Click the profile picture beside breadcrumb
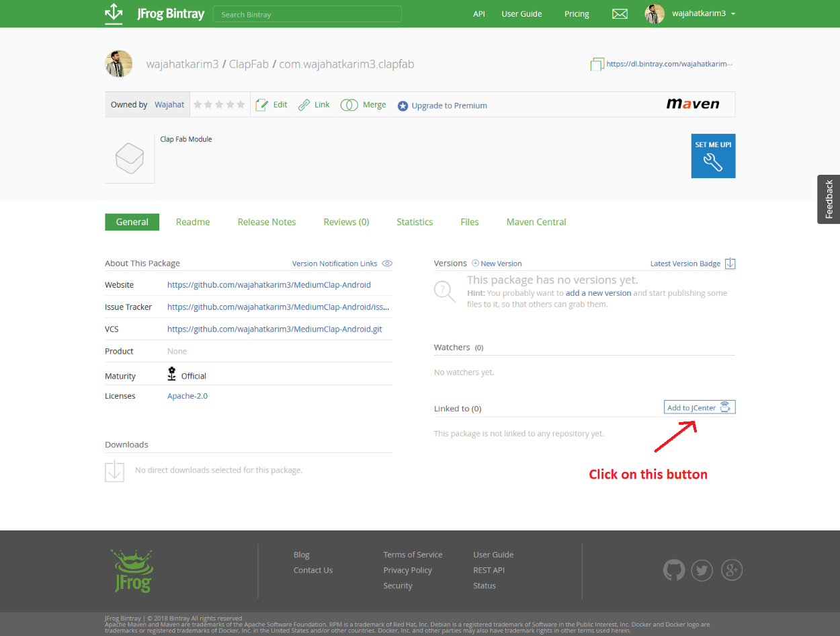Screen dimensions: 840x636 [119, 64]
